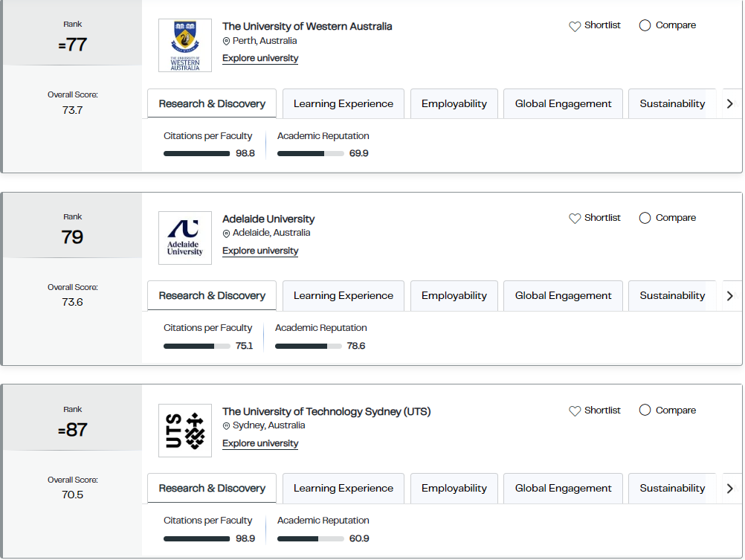Open Learning Experience tab for Western Australia
Screen dimensions: 745x560
[343, 103]
